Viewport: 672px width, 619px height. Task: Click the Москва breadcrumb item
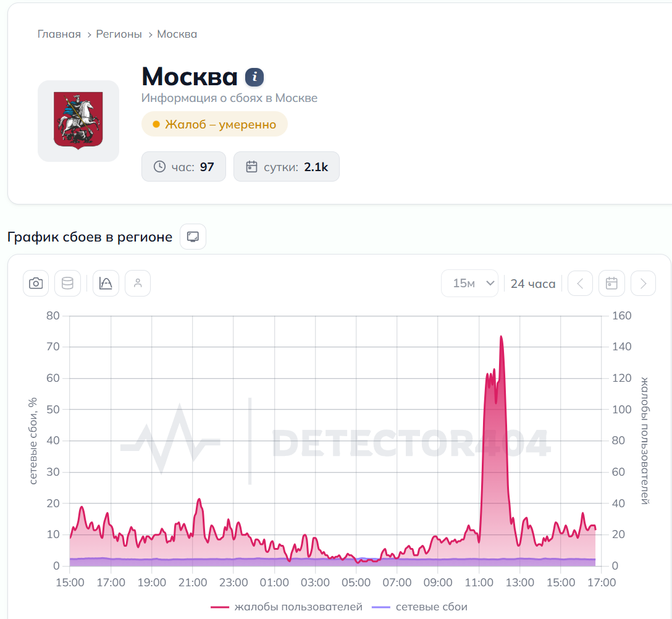click(x=177, y=35)
